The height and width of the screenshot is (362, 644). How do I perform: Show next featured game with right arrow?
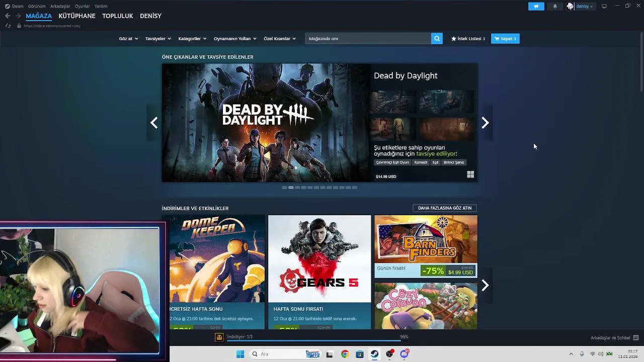tap(485, 123)
